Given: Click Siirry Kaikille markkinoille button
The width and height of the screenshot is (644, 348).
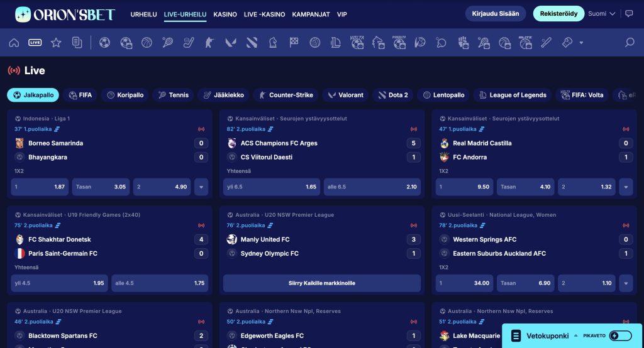Looking at the screenshot, I should 322,283.
